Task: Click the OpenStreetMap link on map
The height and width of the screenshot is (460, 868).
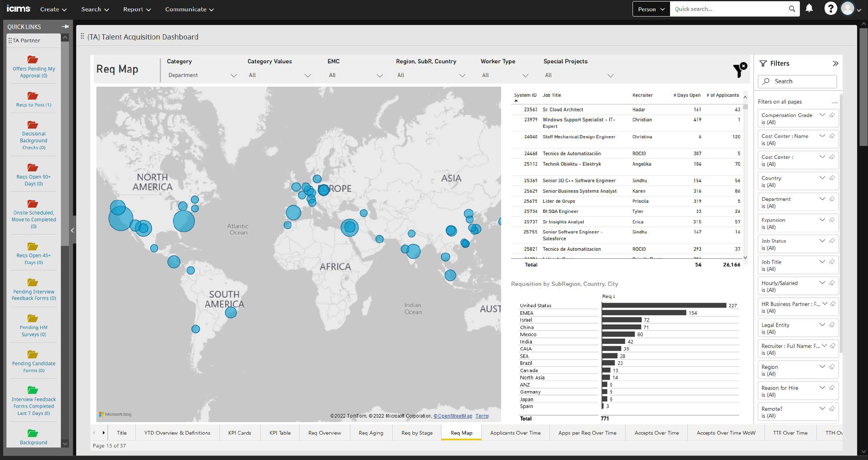Action: (452, 416)
